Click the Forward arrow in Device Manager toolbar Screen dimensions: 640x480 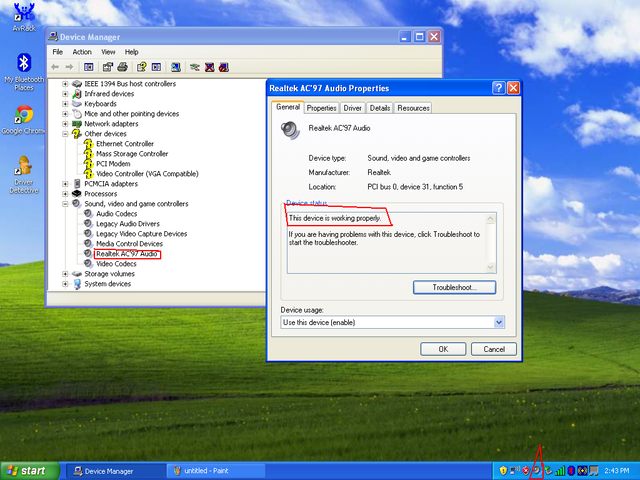(x=69, y=67)
